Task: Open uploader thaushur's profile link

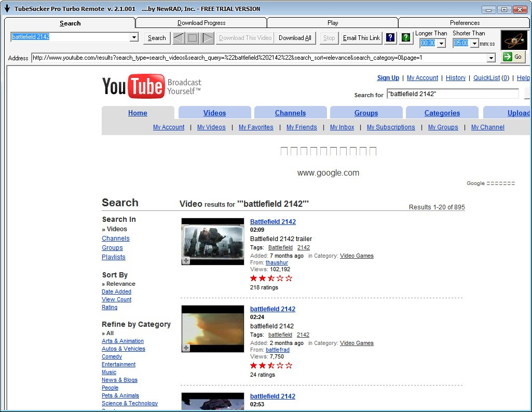Action: pos(277,262)
